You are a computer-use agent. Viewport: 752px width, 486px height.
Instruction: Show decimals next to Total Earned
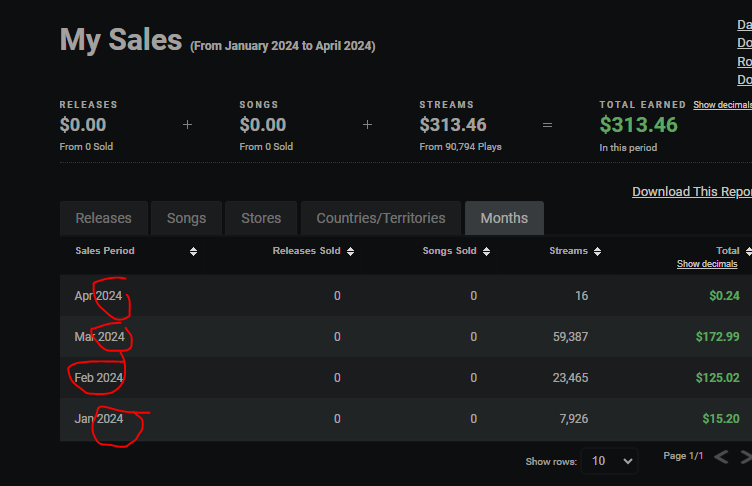pyautogui.click(x=722, y=105)
